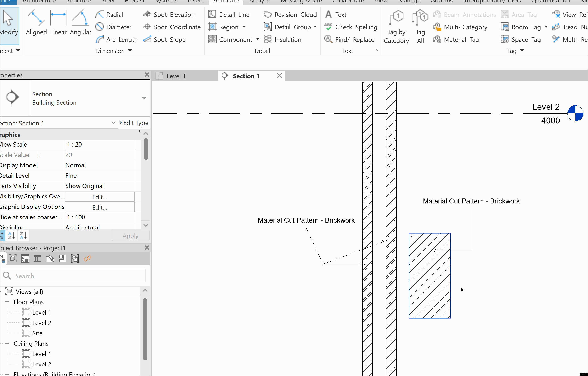Open the Room Tag dropdown arrow

[546, 27]
